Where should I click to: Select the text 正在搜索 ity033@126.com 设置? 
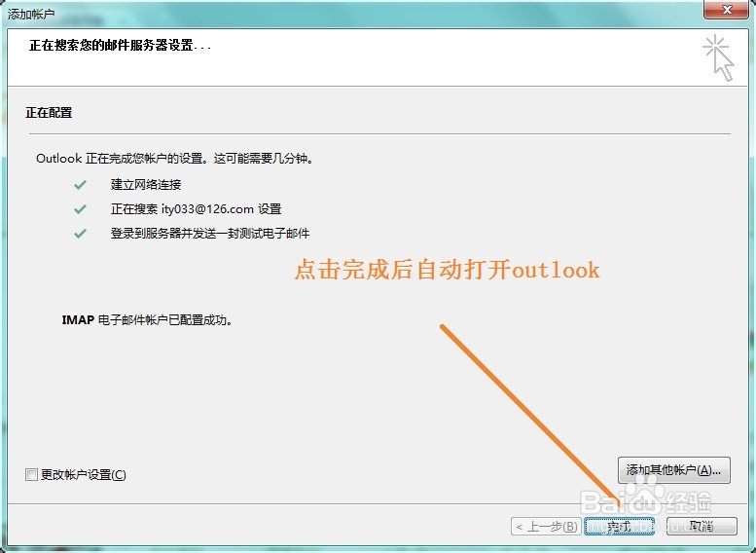point(196,209)
